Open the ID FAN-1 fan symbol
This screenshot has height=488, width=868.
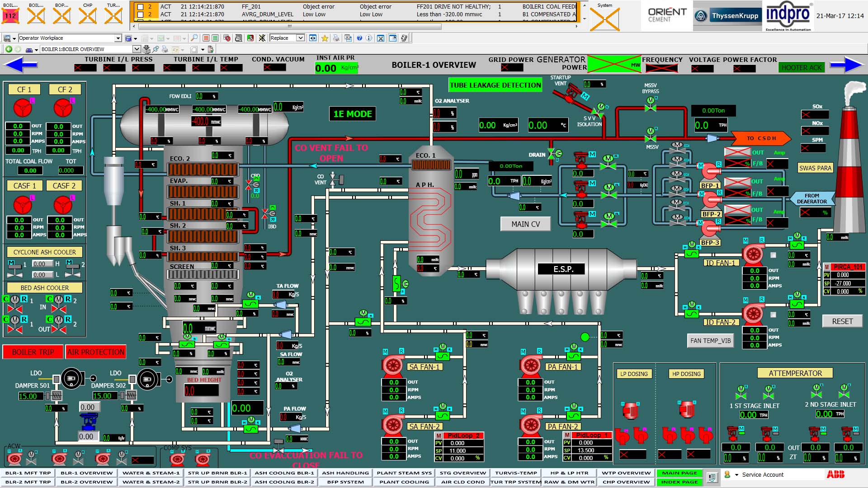[x=753, y=254]
